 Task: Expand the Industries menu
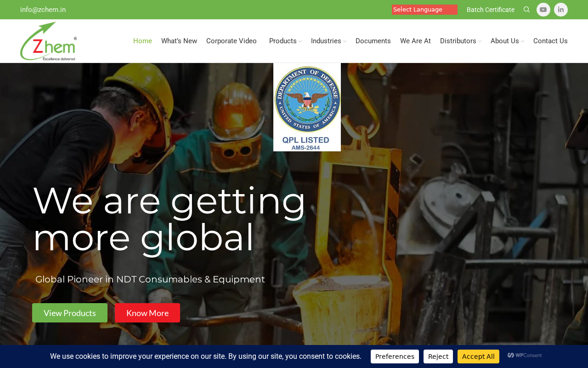[328, 41]
